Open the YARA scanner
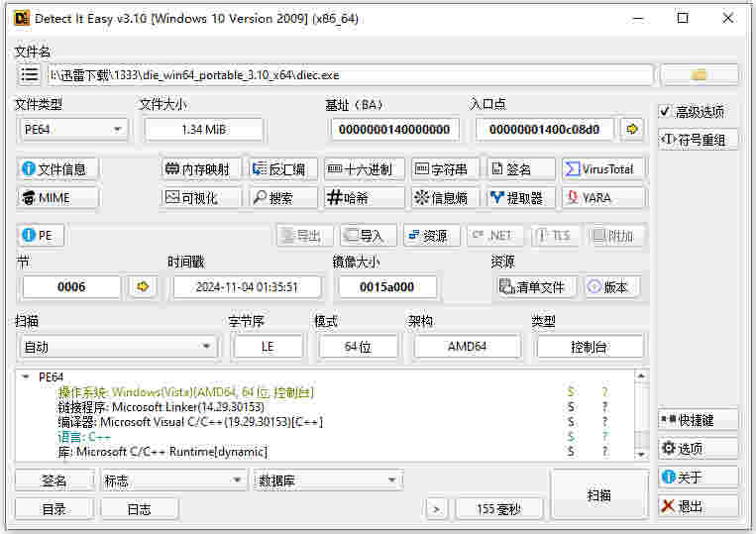 point(603,198)
